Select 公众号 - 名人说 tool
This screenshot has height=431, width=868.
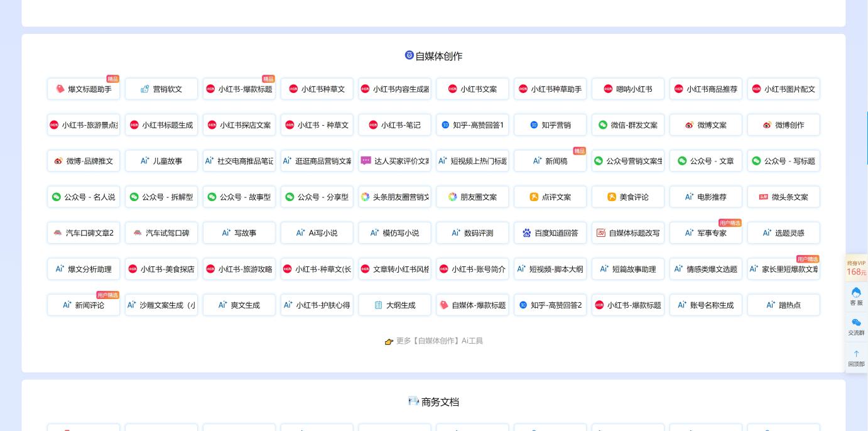pos(84,197)
